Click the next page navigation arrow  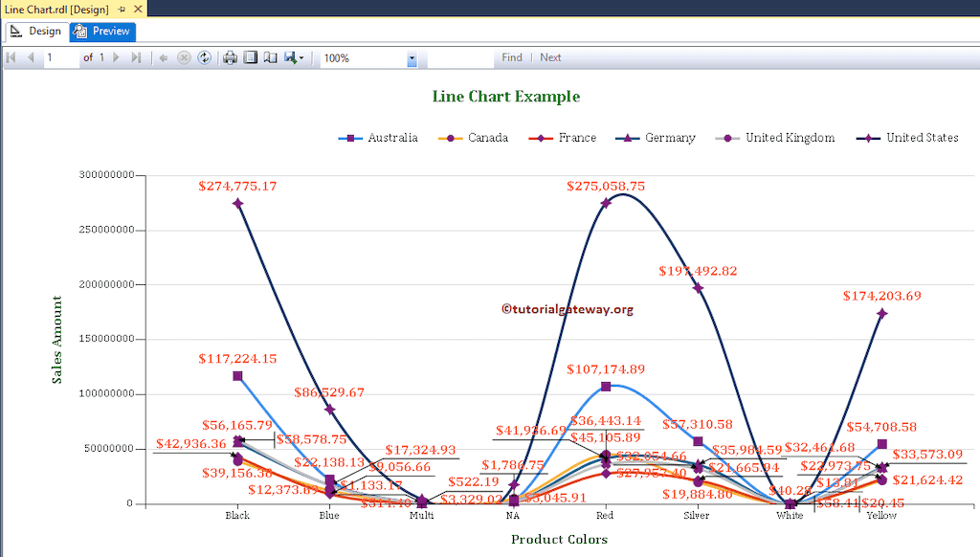tap(114, 57)
